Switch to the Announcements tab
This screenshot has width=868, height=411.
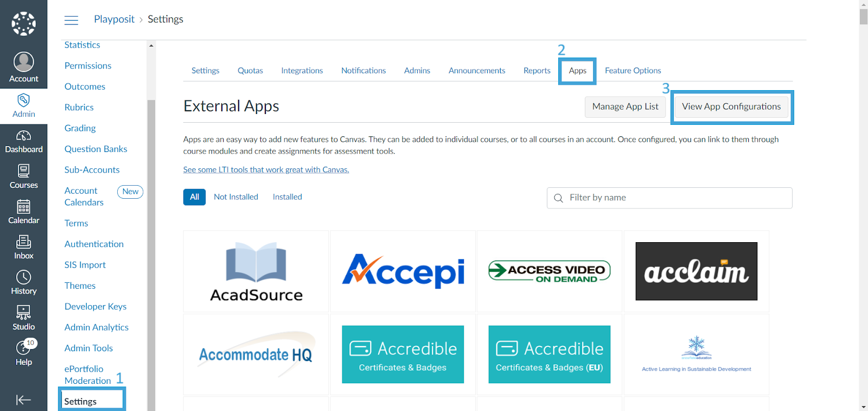coord(477,71)
